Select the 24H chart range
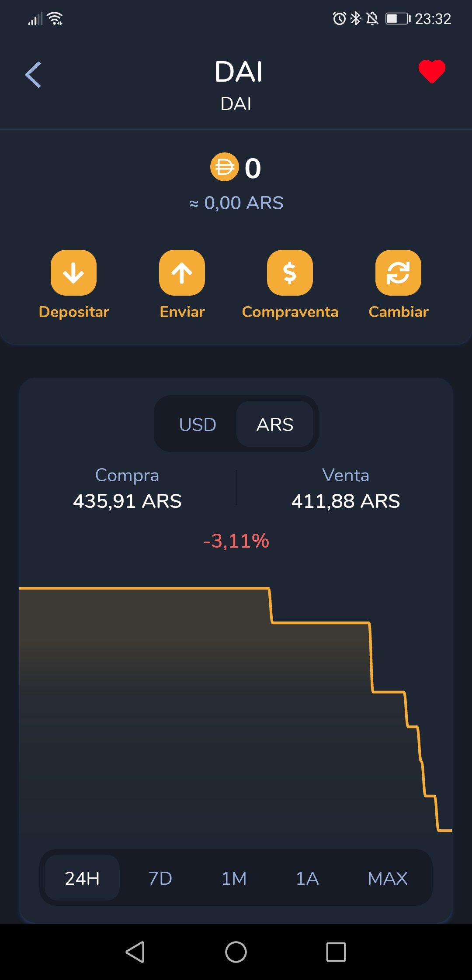472x980 pixels. (82, 878)
